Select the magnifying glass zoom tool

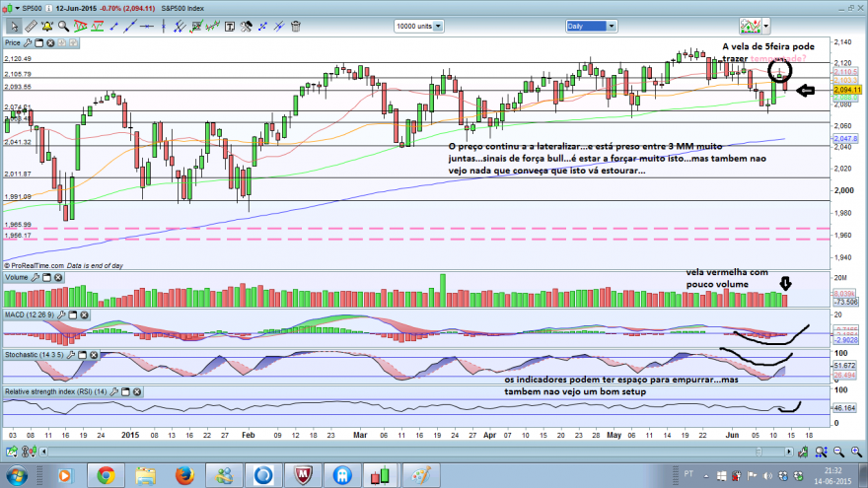pos(64,26)
